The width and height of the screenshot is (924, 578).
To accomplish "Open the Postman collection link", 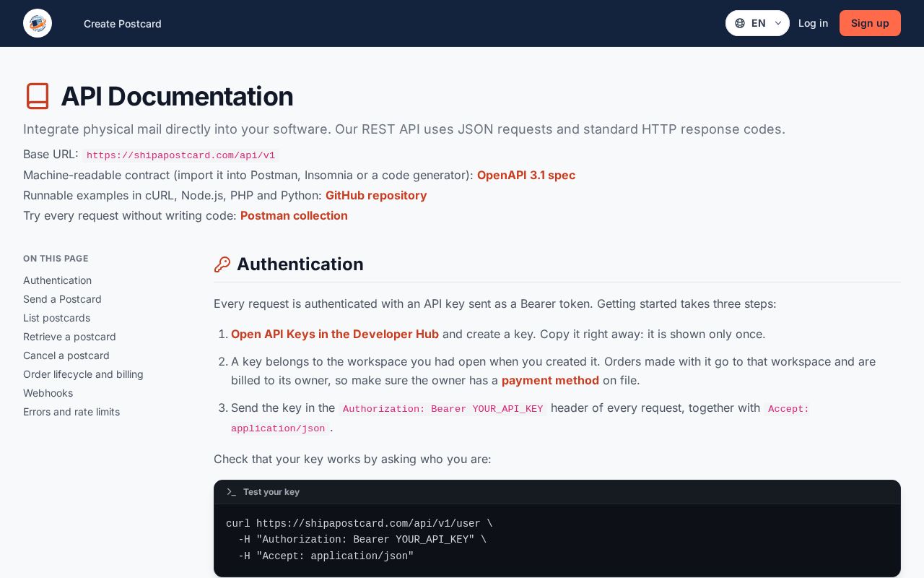I will point(294,215).
